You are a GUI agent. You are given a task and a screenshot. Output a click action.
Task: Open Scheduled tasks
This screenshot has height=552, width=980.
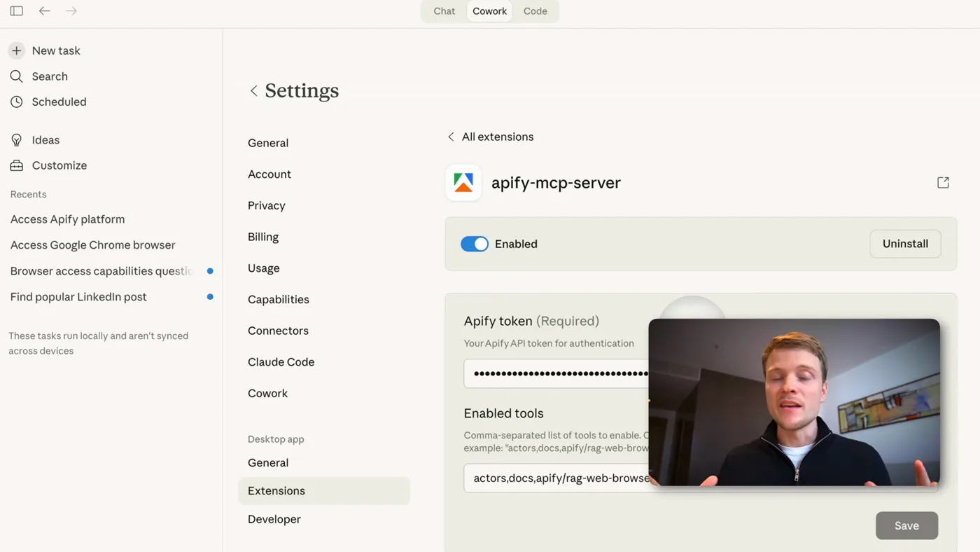[59, 102]
